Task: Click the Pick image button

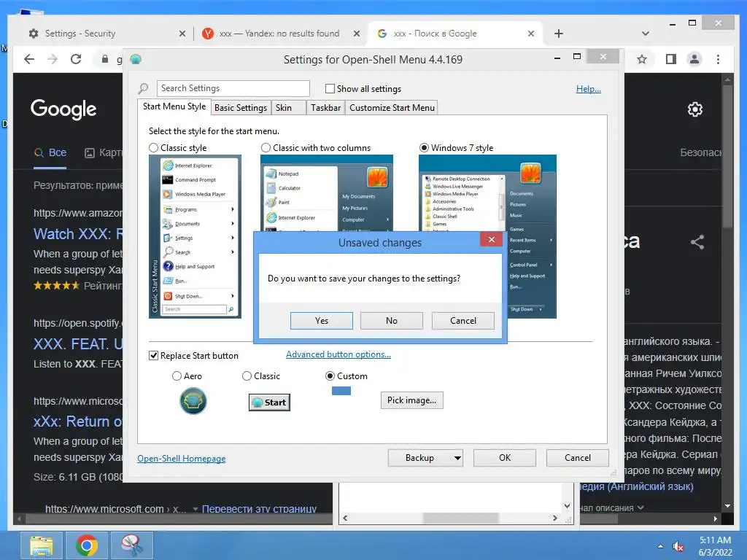Action: click(411, 400)
